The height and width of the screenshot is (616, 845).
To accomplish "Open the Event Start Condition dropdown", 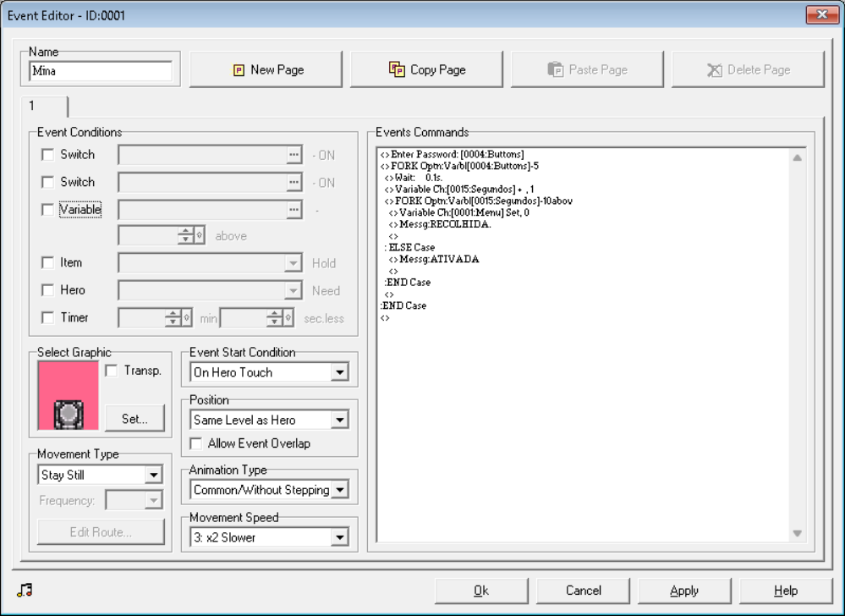I will point(339,372).
